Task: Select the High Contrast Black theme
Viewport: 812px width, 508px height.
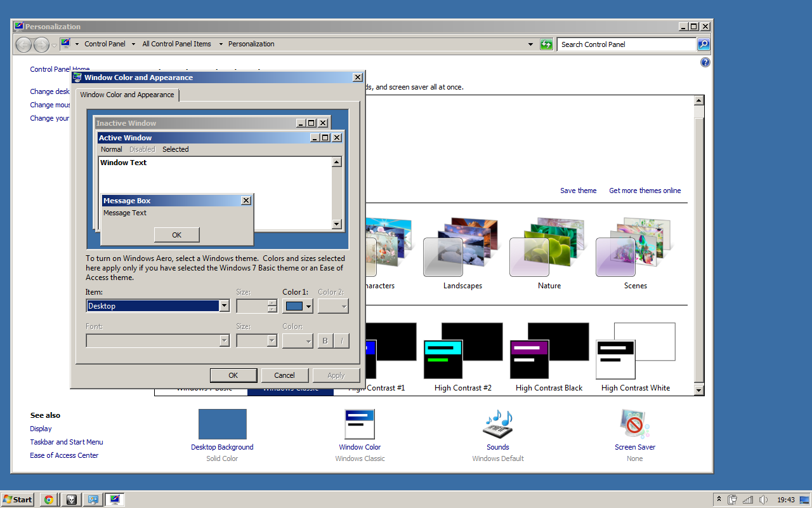Action: pyautogui.click(x=549, y=357)
